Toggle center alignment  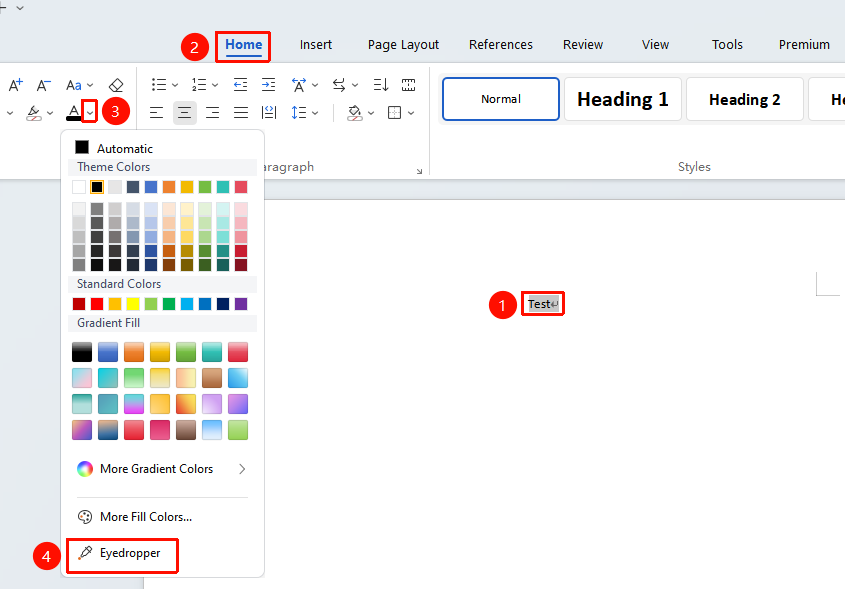tap(184, 113)
